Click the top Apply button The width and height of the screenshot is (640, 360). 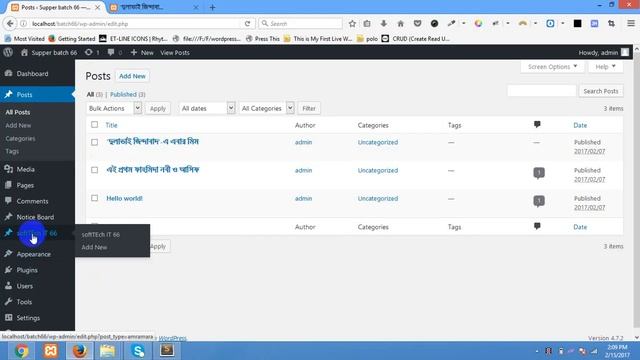coord(158,109)
